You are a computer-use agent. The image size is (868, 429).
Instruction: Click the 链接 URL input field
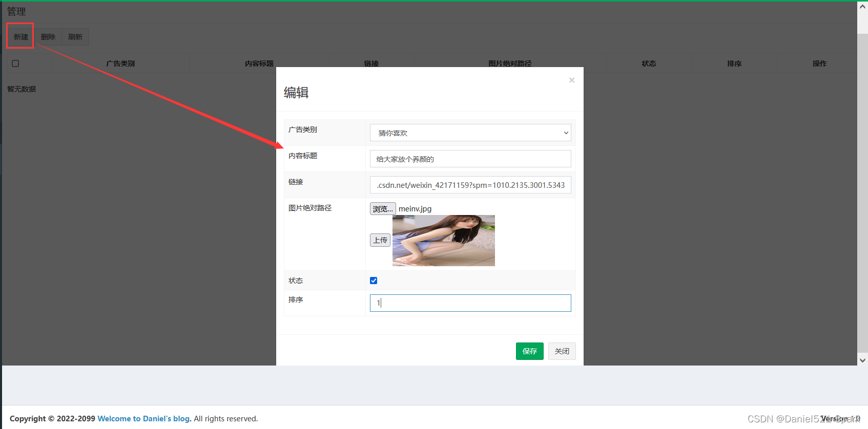tap(470, 185)
